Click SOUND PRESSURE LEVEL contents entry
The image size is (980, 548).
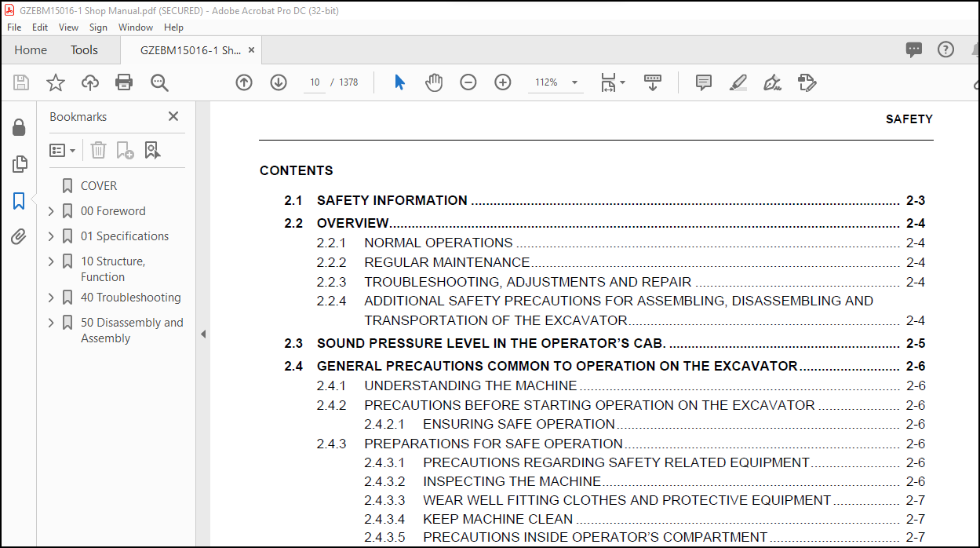[x=491, y=343]
